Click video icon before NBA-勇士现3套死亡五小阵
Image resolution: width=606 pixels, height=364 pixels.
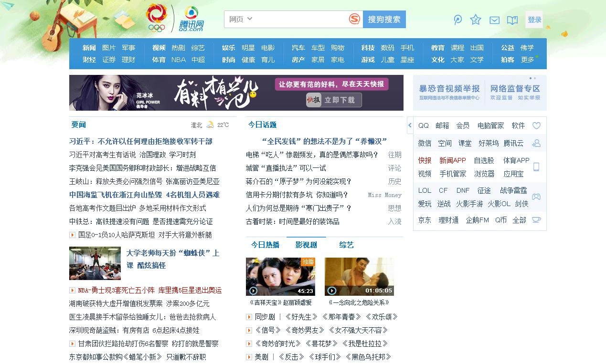pyautogui.click(x=72, y=290)
